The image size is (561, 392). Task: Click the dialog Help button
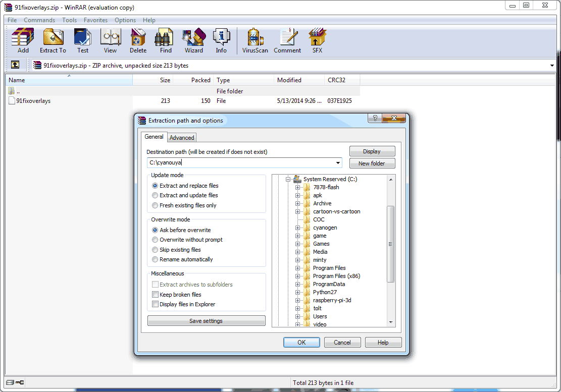pyautogui.click(x=383, y=343)
